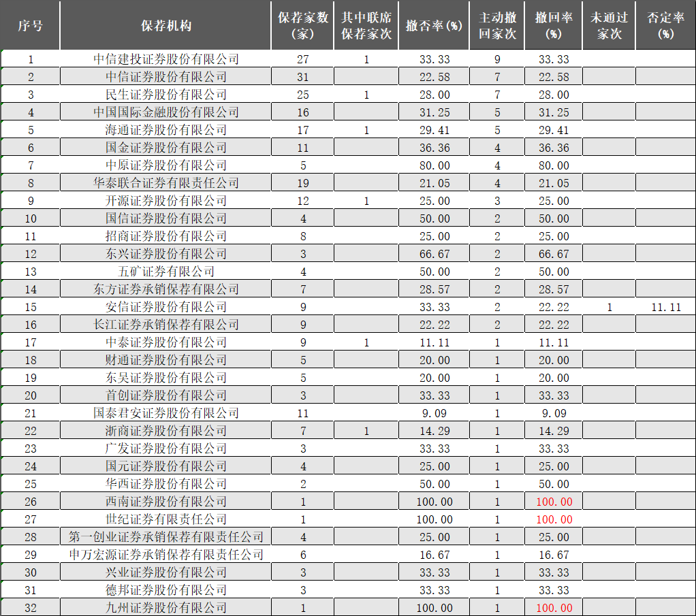Click the 否定率 value 11.11 for 安信证券
This screenshot has width=696, height=616.
tap(665, 307)
